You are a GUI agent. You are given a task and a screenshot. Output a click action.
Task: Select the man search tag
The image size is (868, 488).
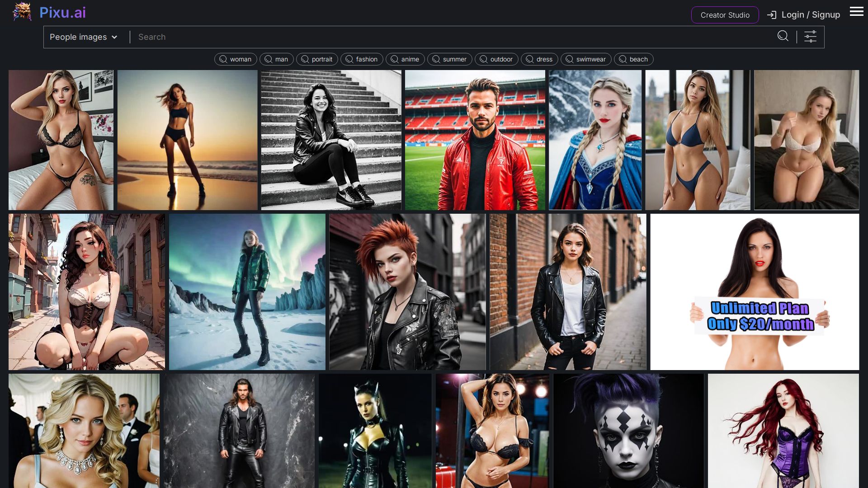pyautogui.click(x=277, y=59)
